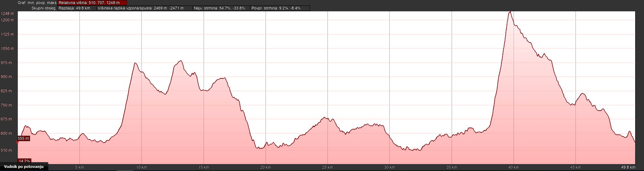The width and height of the screenshot is (644, 171).
Task: Click the 1248 m elevation axis label
Action: pyautogui.click(x=7, y=14)
